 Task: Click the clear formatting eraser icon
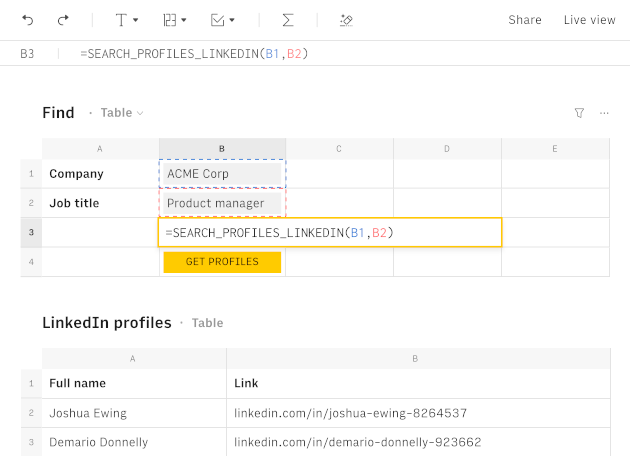click(x=346, y=20)
